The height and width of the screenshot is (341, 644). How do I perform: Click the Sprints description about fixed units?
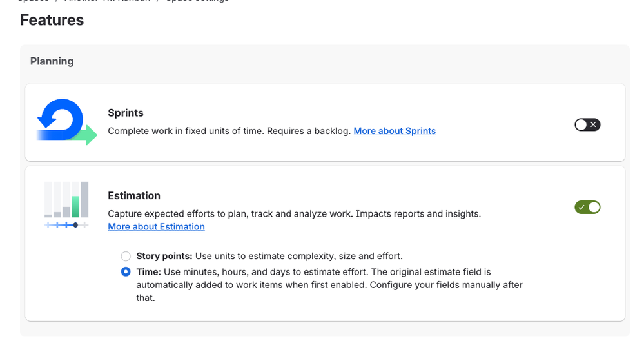click(x=229, y=131)
